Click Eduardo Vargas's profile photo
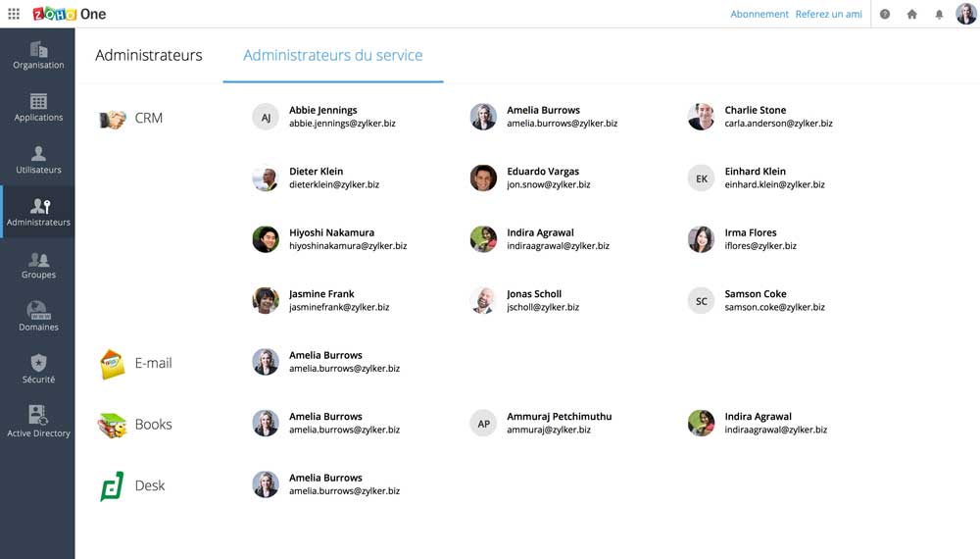 coord(483,178)
